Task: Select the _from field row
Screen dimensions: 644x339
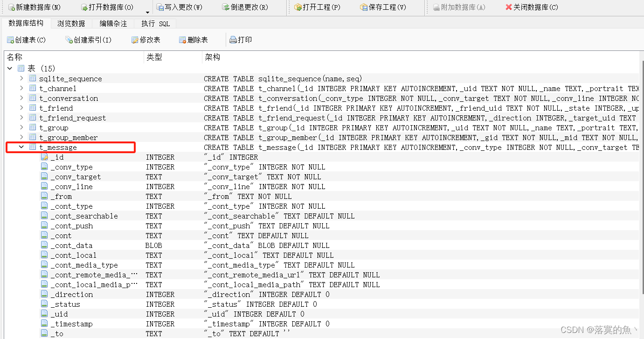Action: pyautogui.click(x=322, y=196)
